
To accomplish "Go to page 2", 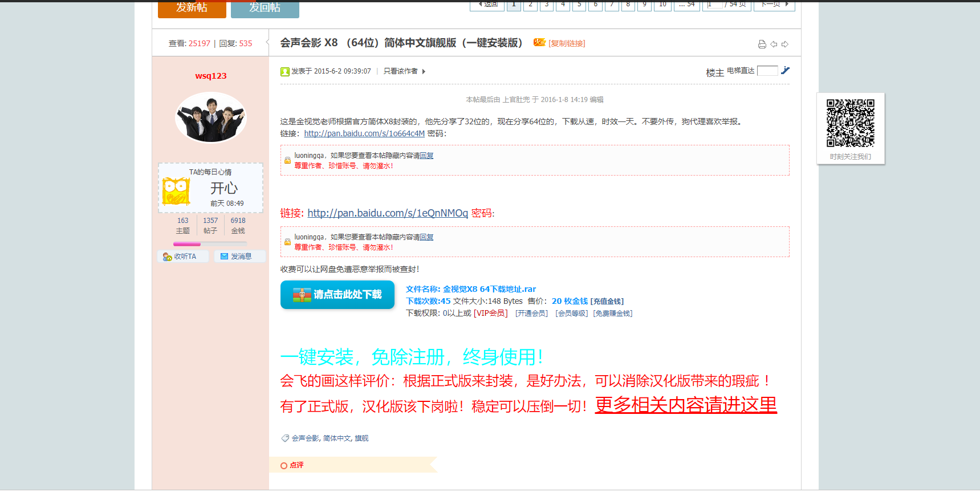I will point(531,5).
